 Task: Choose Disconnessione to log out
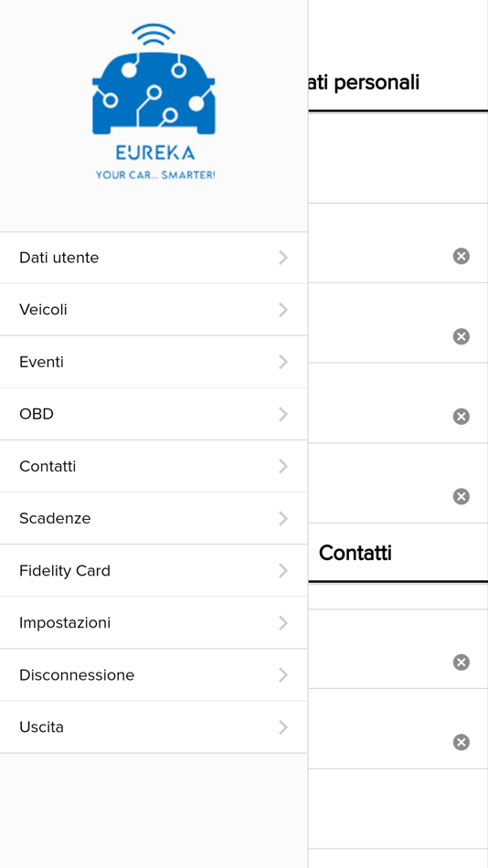click(x=154, y=675)
